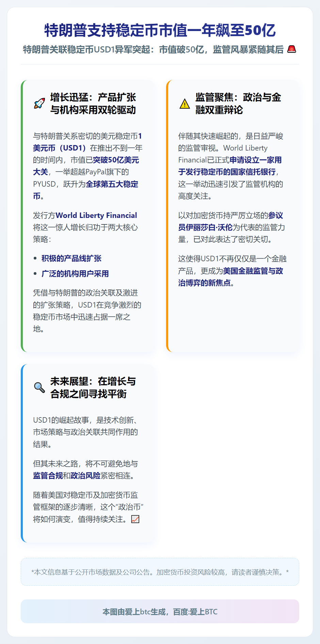The width and height of the screenshot is (320, 644).
Task: Click bullet item 积极的产品线扩张
Action: 71,258
